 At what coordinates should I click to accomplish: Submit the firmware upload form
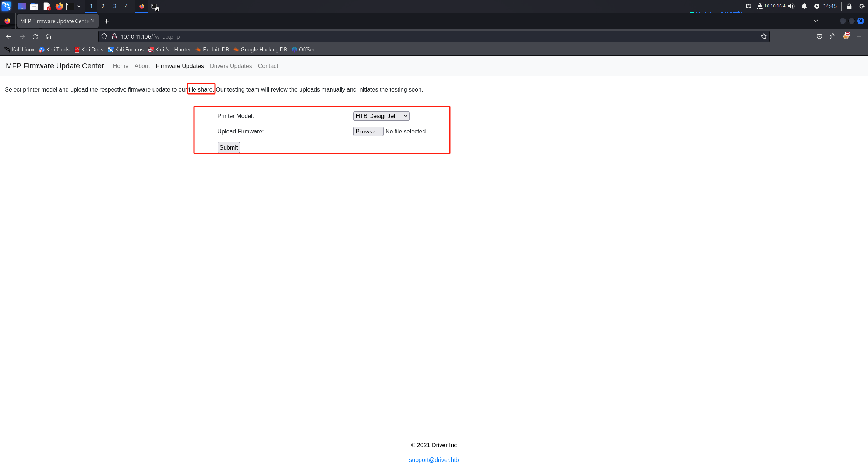click(x=229, y=147)
